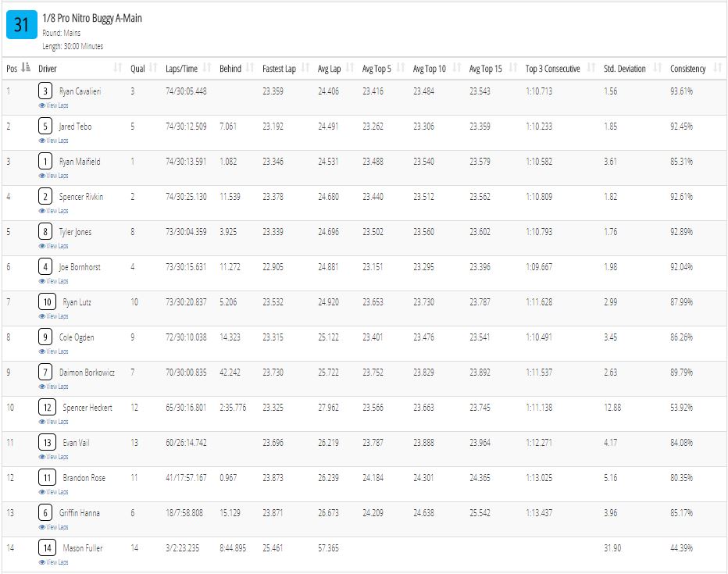Click the sort arrows next to Qual
This screenshot has height=574, width=728.
154,68
